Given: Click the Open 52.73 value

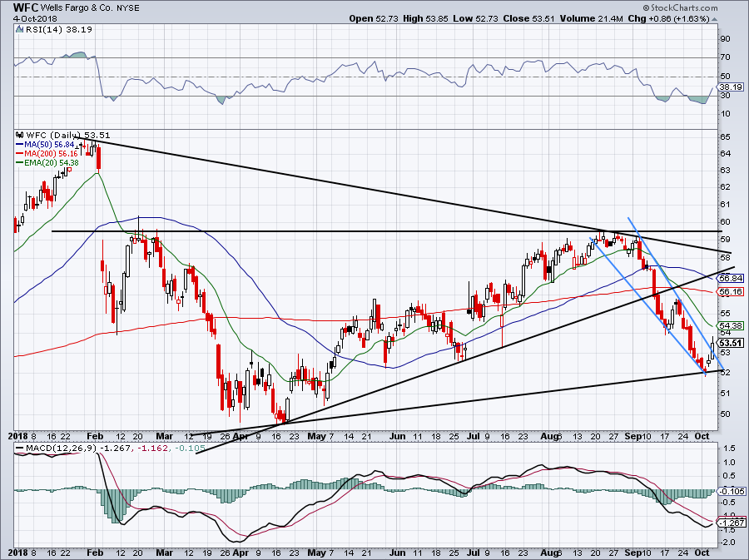Looking at the screenshot, I should coord(373,18).
